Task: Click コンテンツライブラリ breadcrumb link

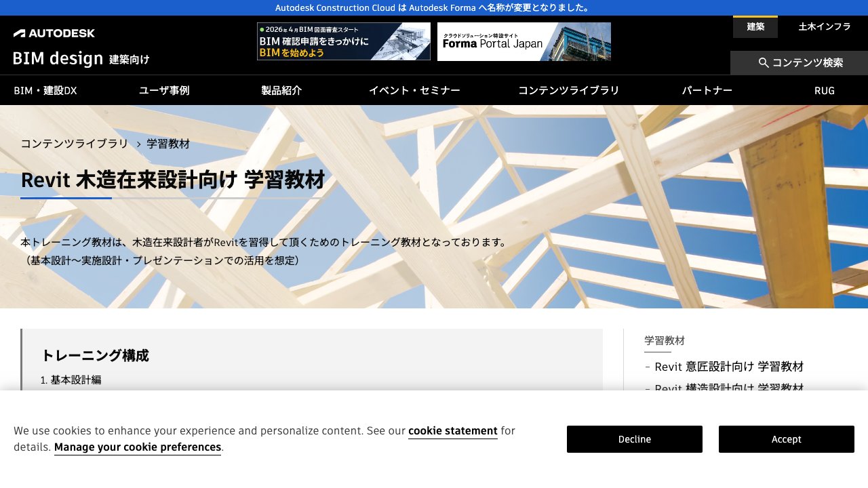Action: point(75,144)
